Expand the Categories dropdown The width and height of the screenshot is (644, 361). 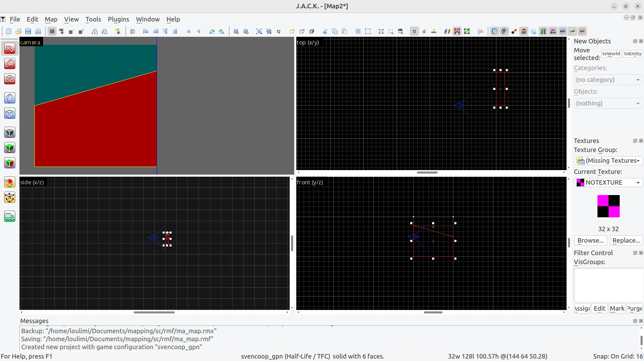click(x=608, y=80)
